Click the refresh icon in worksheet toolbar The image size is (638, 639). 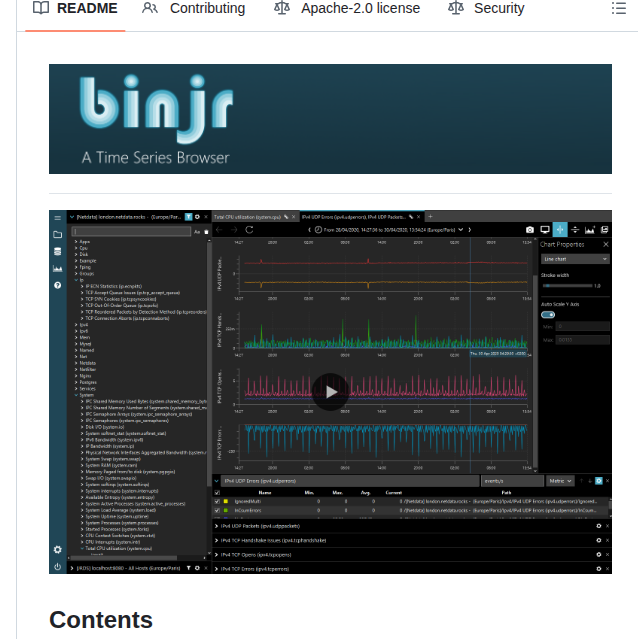click(249, 230)
